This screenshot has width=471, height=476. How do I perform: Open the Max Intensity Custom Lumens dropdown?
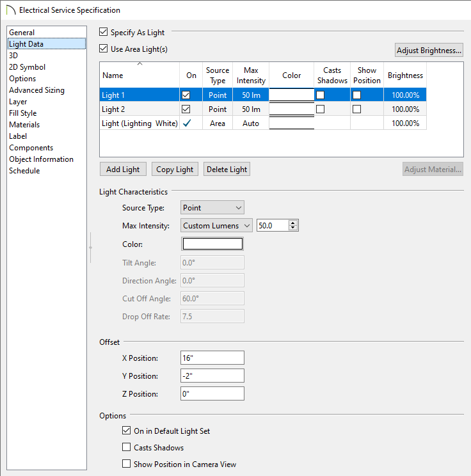(x=216, y=226)
